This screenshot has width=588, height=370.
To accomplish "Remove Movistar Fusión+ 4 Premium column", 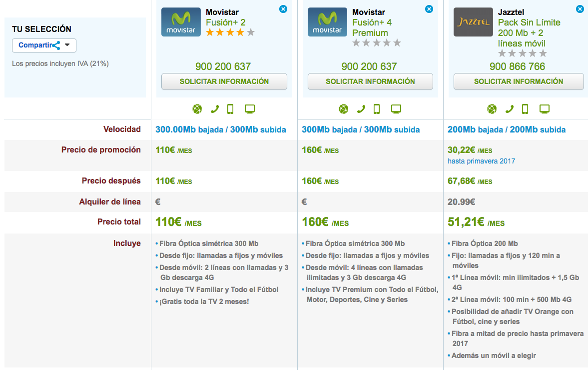I will (429, 9).
